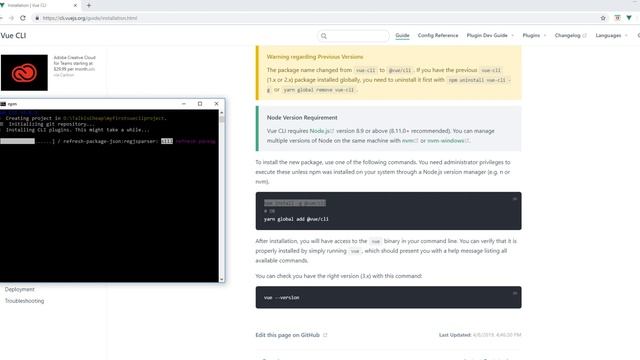Minimize the npm terminal window
Screen dimensions: 640x360
pyautogui.click(x=184, y=104)
